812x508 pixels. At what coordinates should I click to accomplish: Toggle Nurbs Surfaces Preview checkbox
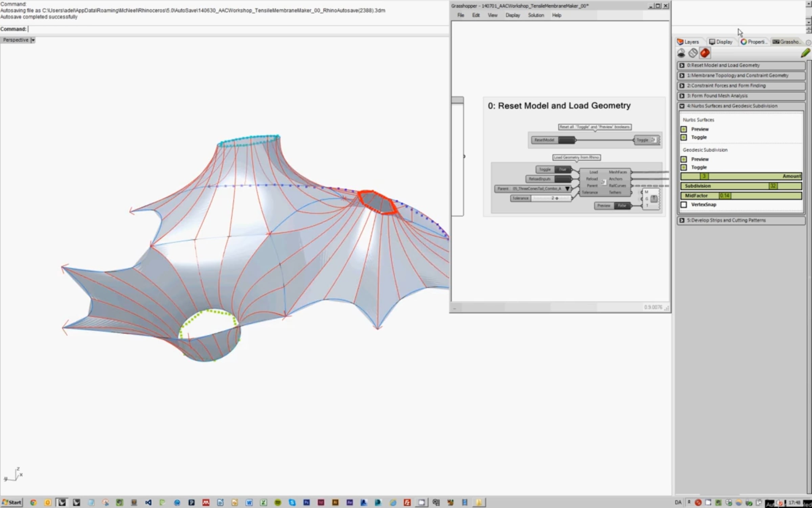(684, 129)
